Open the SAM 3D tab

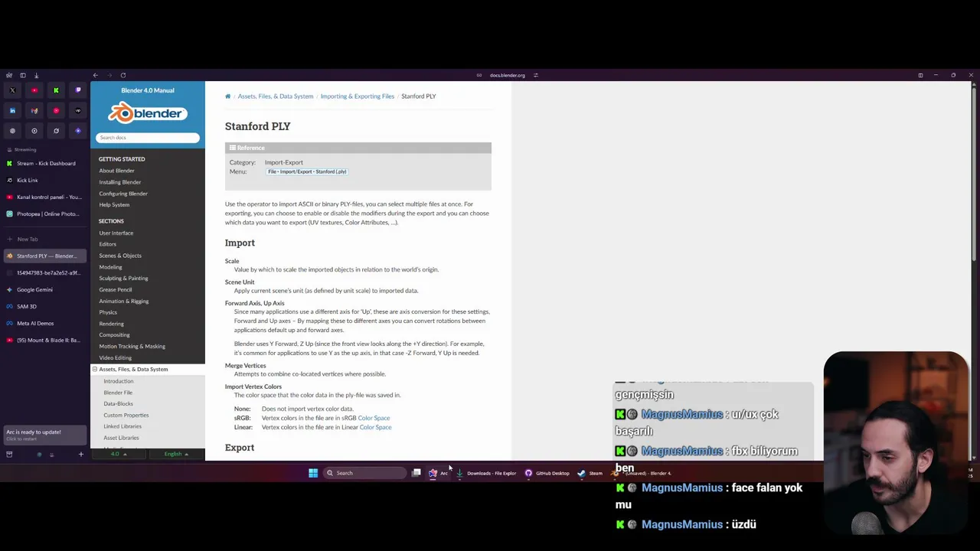tap(44, 306)
